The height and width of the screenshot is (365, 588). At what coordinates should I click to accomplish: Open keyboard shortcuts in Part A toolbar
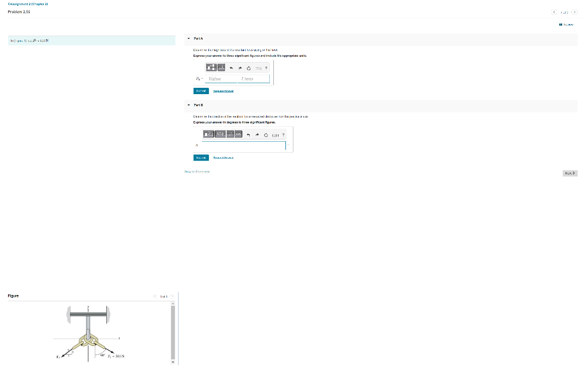pyautogui.click(x=258, y=68)
